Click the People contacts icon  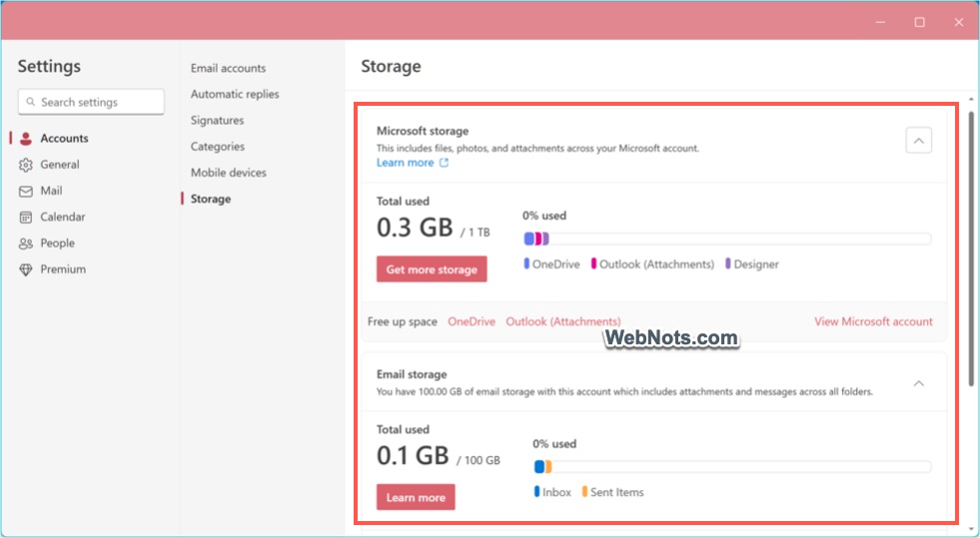click(x=26, y=244)
